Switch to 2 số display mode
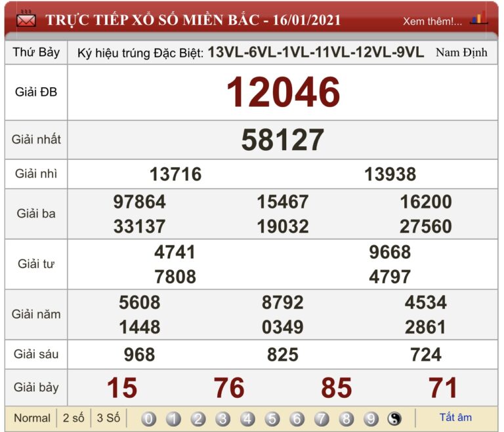The height and width of the screenshot is (432, 504). [x=73, y=418]
